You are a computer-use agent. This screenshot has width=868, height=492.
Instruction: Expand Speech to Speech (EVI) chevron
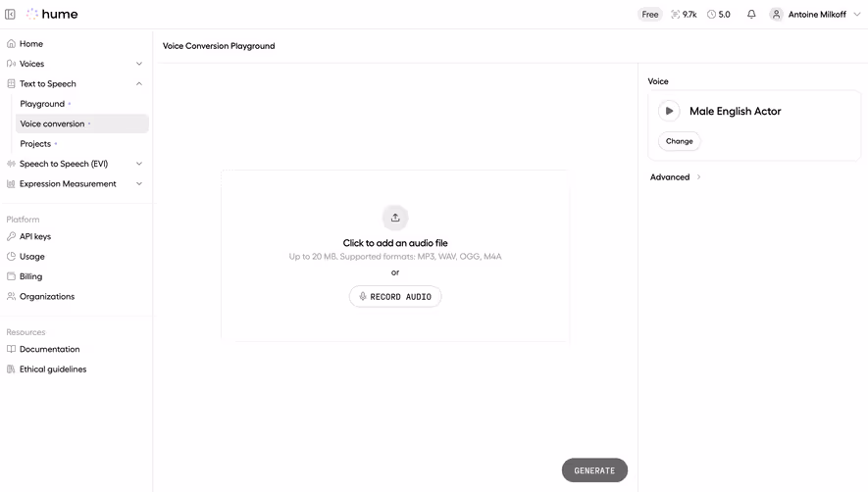(139, 164)
